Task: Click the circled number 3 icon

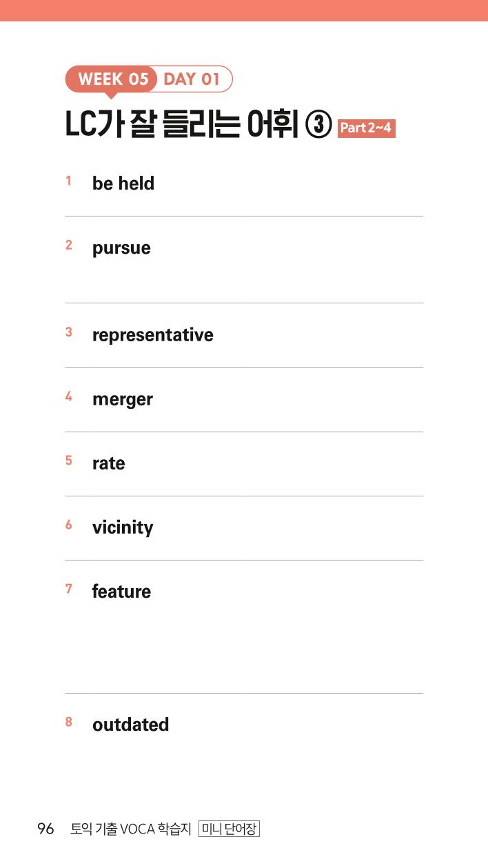Action: 318,125
